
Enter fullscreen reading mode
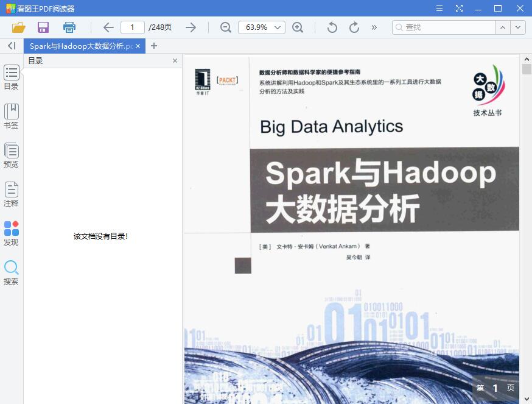[459, 8]
